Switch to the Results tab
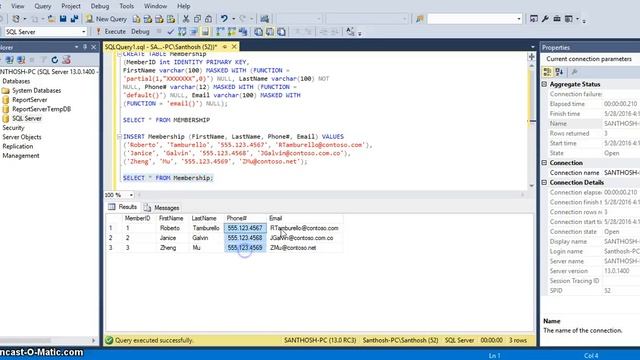640x360 pixels. coord(123,207)
